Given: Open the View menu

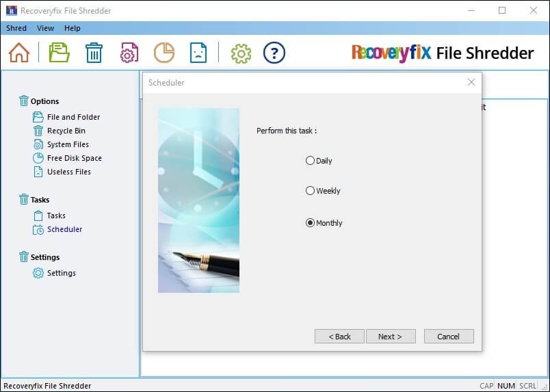Looking at the screenshot, I should tap(45, 28).
